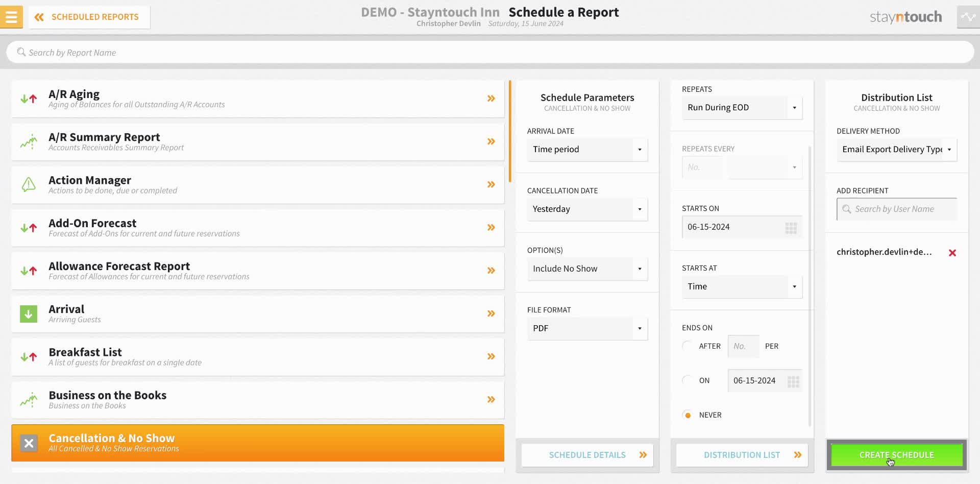Remove recipient christopher.devlin with red X

(952, 253)
